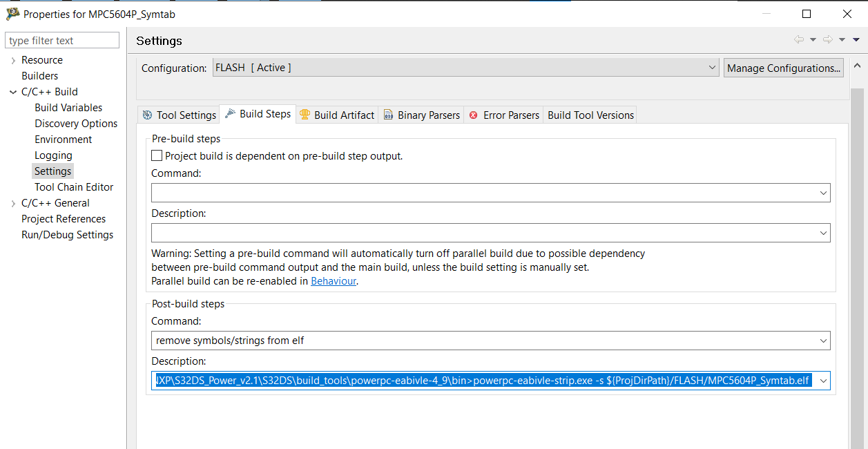
Task: Switch to the Build Tool Versions tab
Action: [x=590, y=115]
